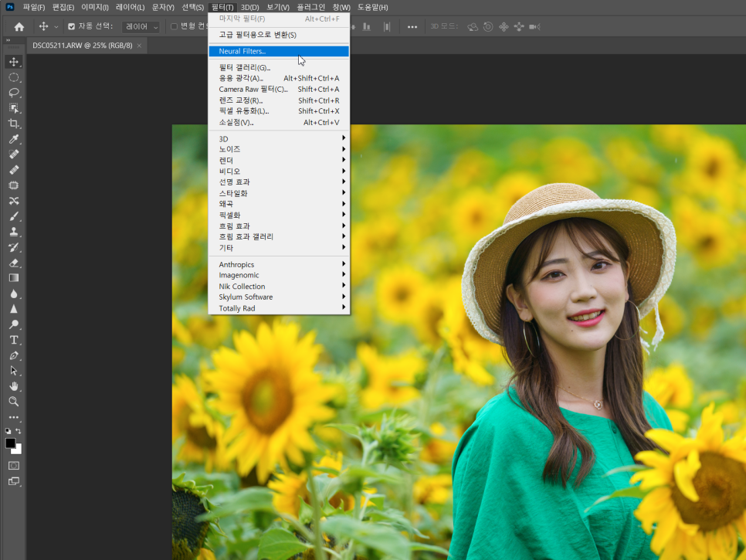Reset default foreground and background colors

point(8,431)
